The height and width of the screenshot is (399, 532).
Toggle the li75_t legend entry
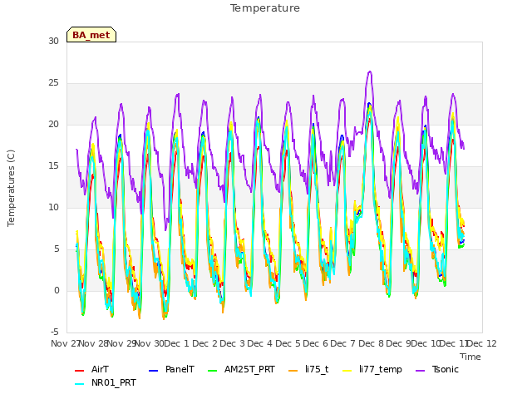308,369
